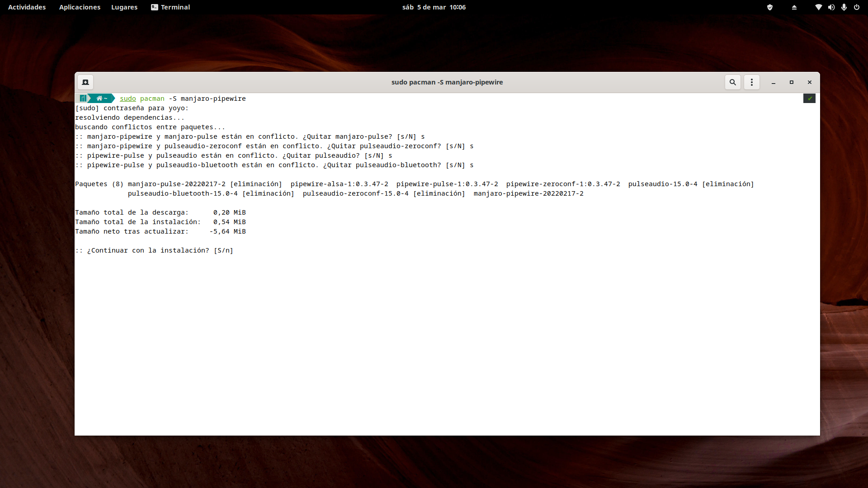Click the green checkmark status indicator
Image resolution: width=868 pixels, height=488 pixels.
(x=809, y=99)
